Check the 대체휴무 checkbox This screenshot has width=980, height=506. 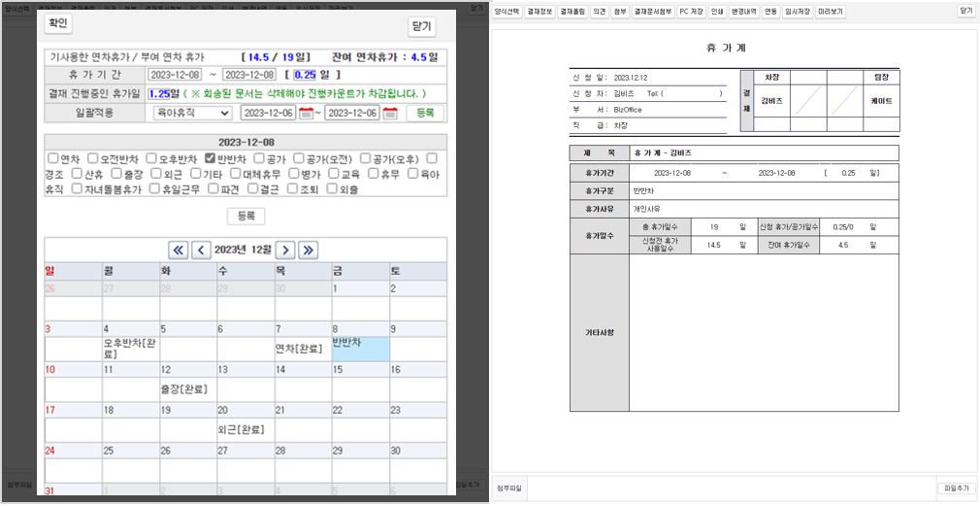[x=236, y=173]
